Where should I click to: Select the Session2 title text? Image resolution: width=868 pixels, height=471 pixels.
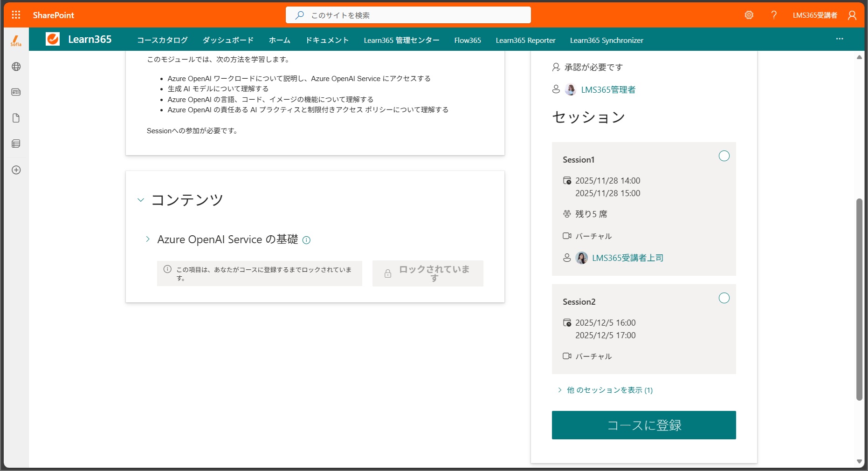click(579, 302)
